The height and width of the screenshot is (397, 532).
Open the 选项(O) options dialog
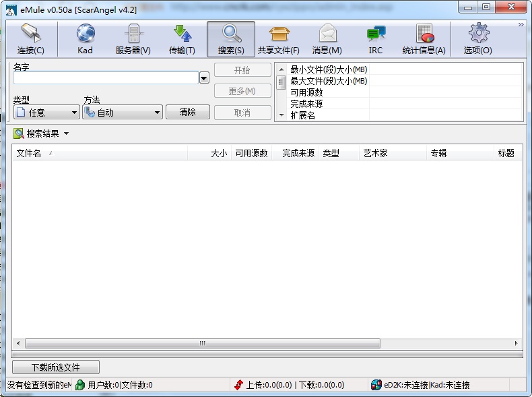pos(477,38)
